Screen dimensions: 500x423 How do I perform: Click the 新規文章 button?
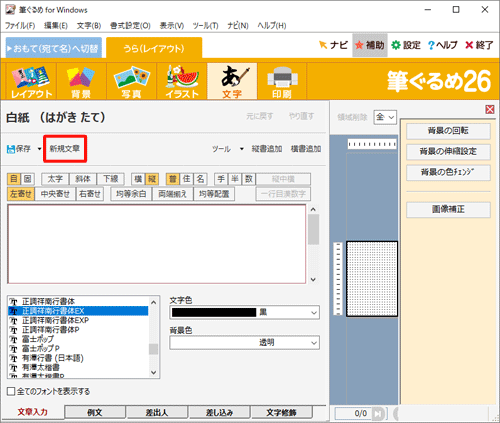click(x=65, y=149)
